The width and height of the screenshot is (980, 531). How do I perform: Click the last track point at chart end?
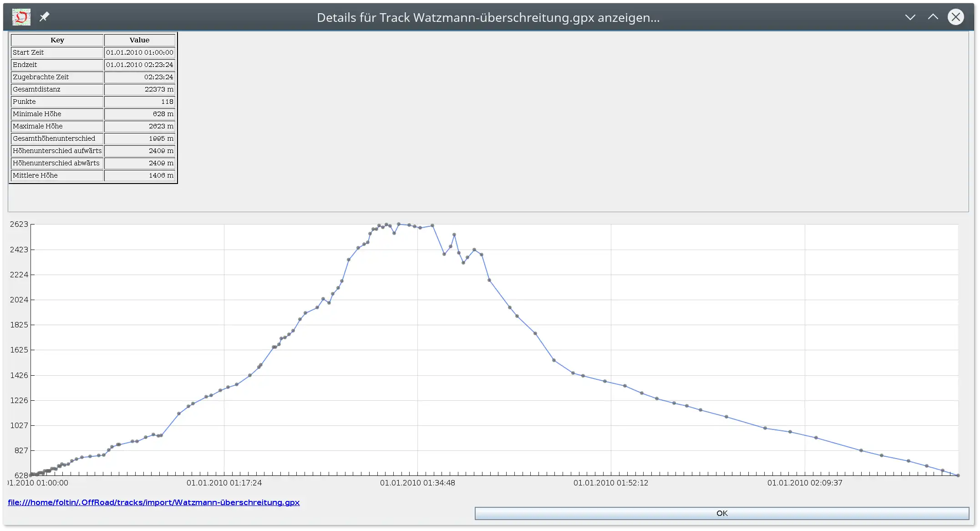(958, 475)
